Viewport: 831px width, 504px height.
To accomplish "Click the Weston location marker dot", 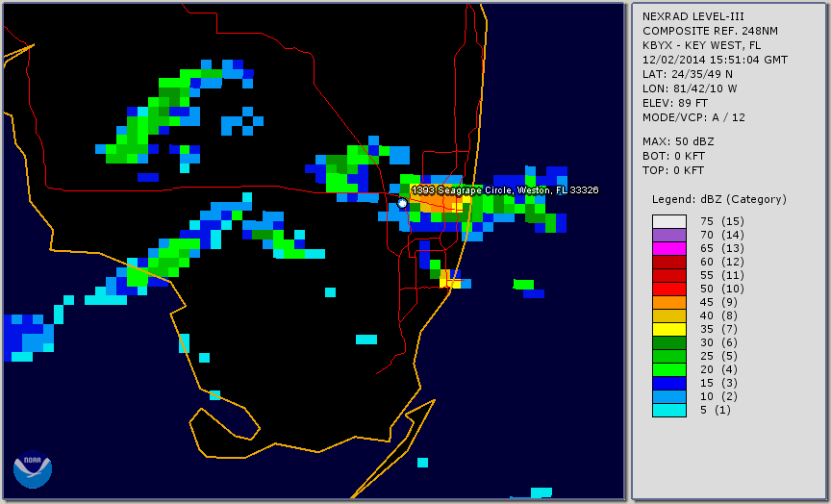I will click(x=402, y=203).
